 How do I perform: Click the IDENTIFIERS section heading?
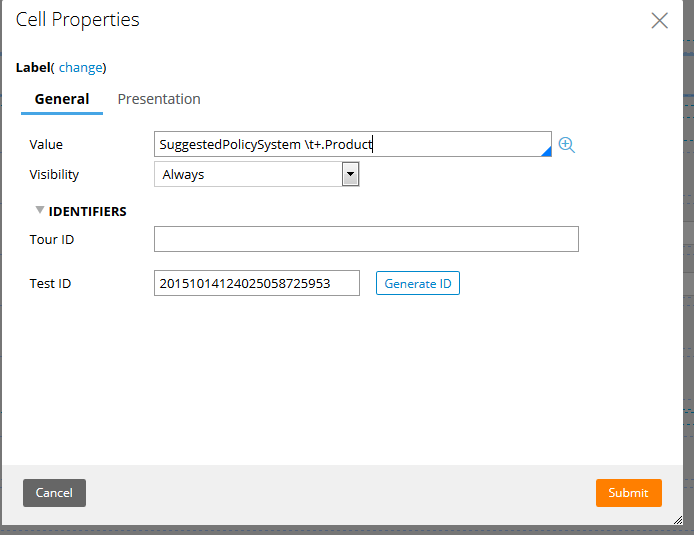coord(87,212)
